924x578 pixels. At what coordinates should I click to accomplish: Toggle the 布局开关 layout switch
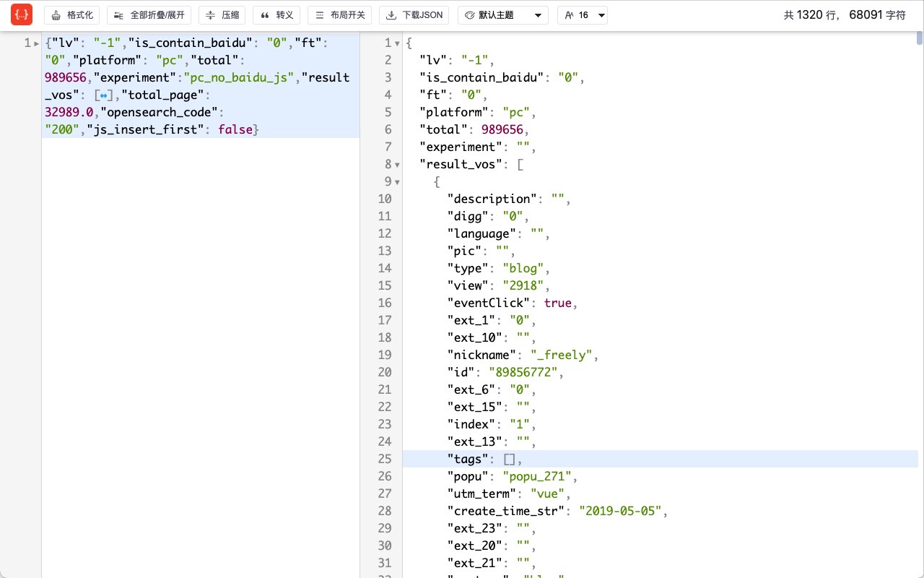340,15
